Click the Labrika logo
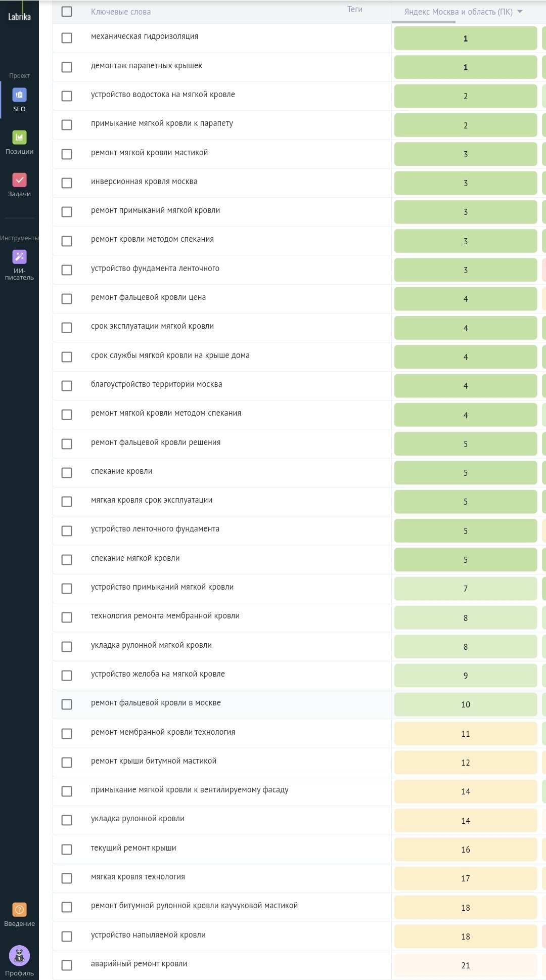The height and width of the screenshot is (980, 546). click(x=19, y=17)
